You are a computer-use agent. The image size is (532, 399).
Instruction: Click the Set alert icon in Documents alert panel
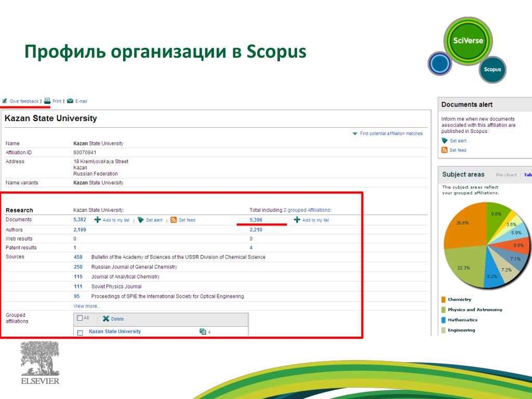point(445,140)
